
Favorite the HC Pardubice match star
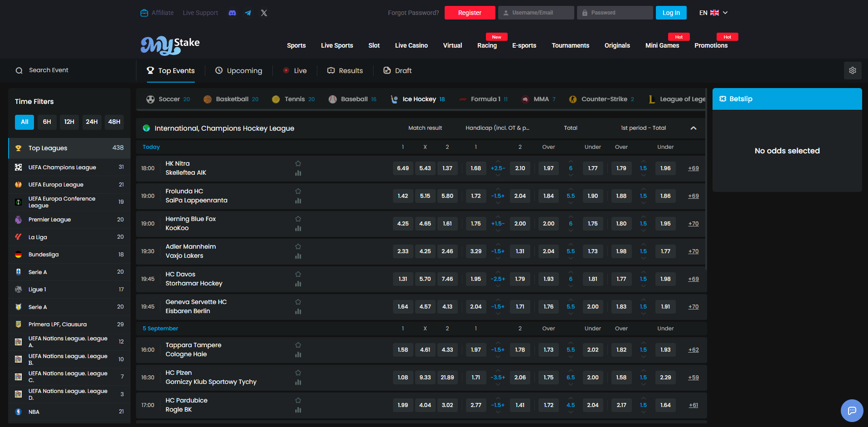298,400
